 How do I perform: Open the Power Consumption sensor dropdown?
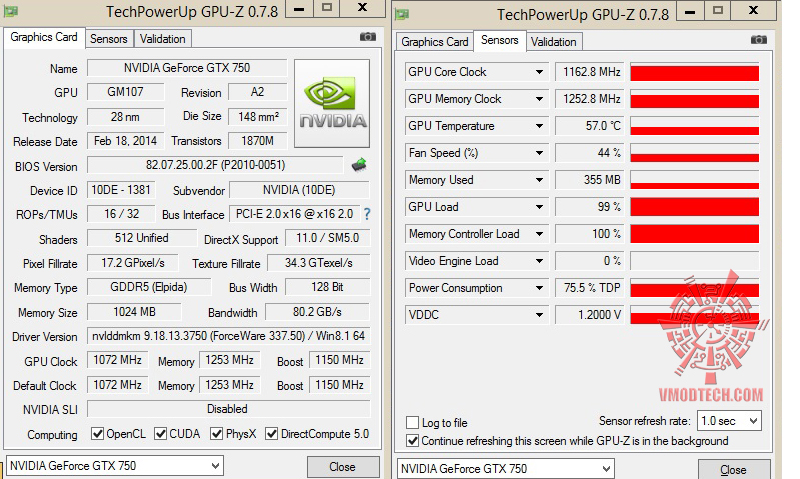(539, 288)
